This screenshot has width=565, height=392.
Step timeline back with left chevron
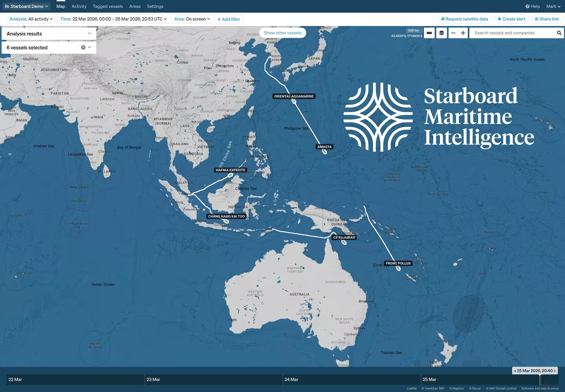[515, 371]
